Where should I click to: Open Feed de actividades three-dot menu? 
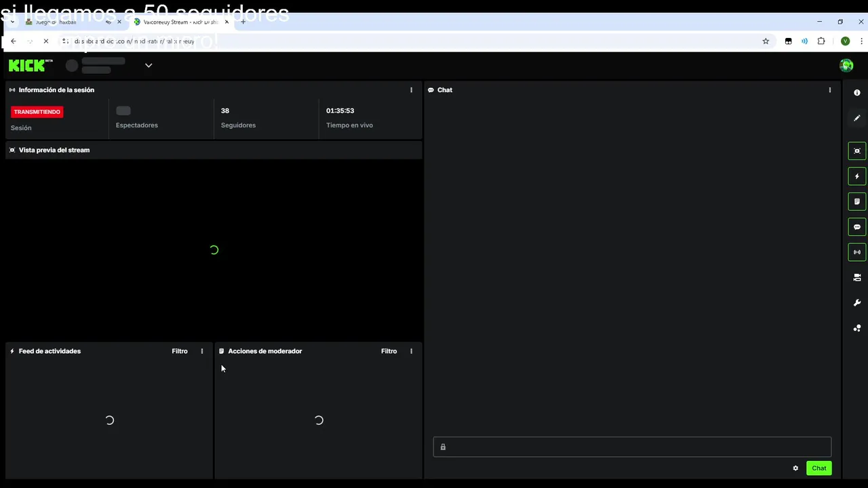pos(201,351)
